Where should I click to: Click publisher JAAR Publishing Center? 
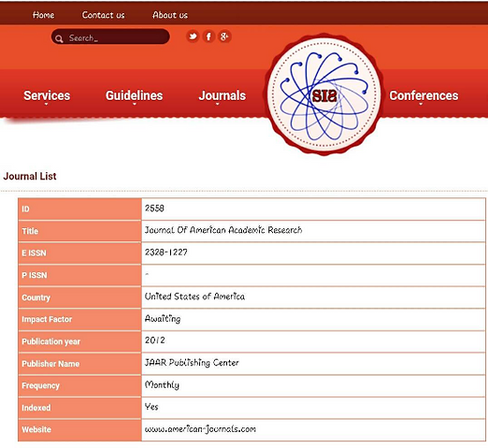[192, 363]
